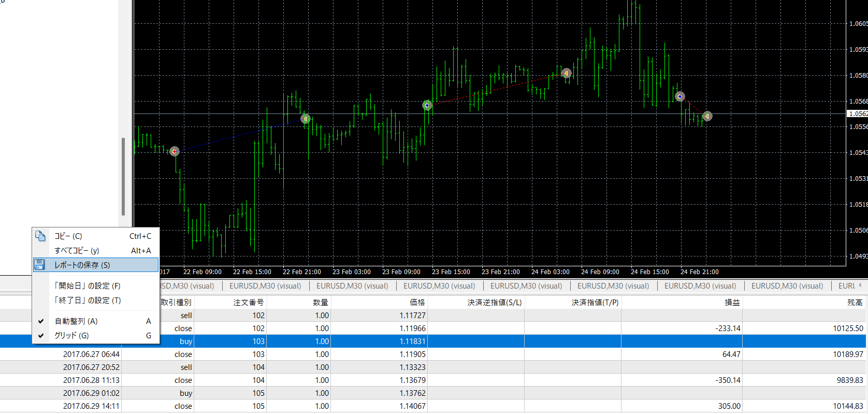
Task: Click the copy icon beside コピー (C)
Action: [40, 236]
